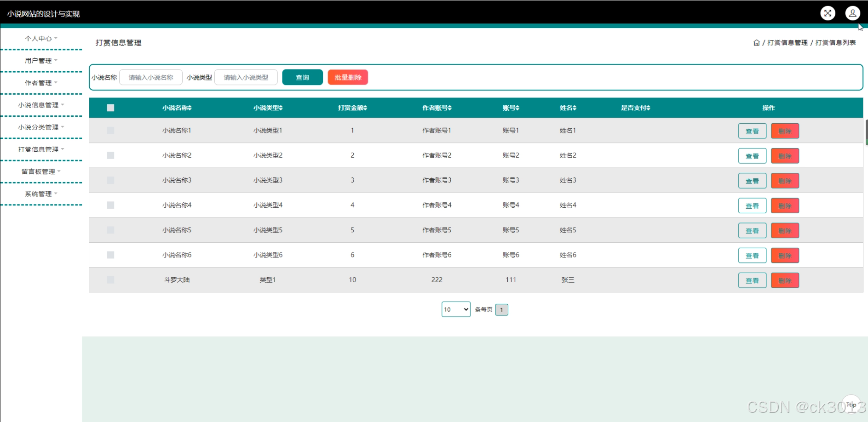The height and width of the screenshot is (422, 868).
Task: Expand the 作者管理 sidebar menu
Action: tap(41, 83)
